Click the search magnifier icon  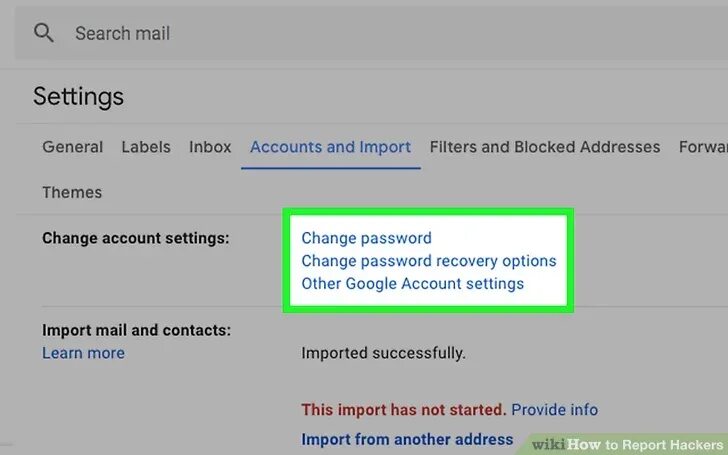[x=44, y=33]
